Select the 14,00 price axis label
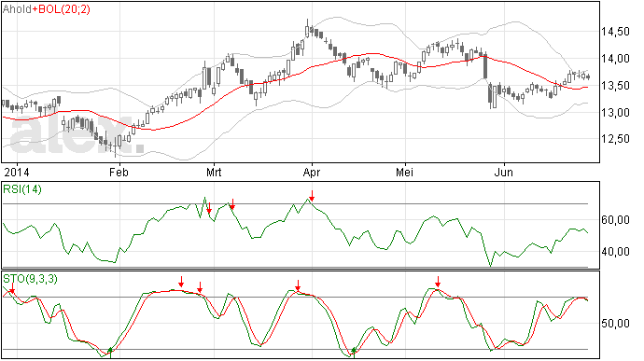 click(615, 59)
